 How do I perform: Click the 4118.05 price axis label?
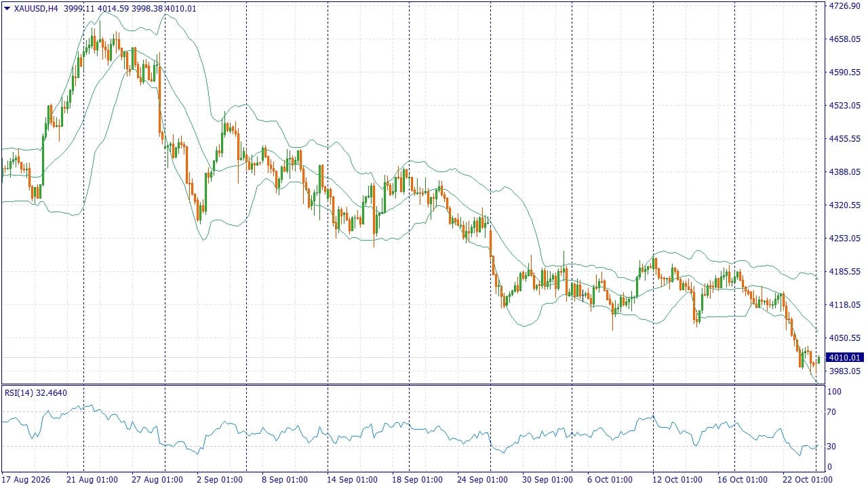pyautogui.click(x=844, y=304)
